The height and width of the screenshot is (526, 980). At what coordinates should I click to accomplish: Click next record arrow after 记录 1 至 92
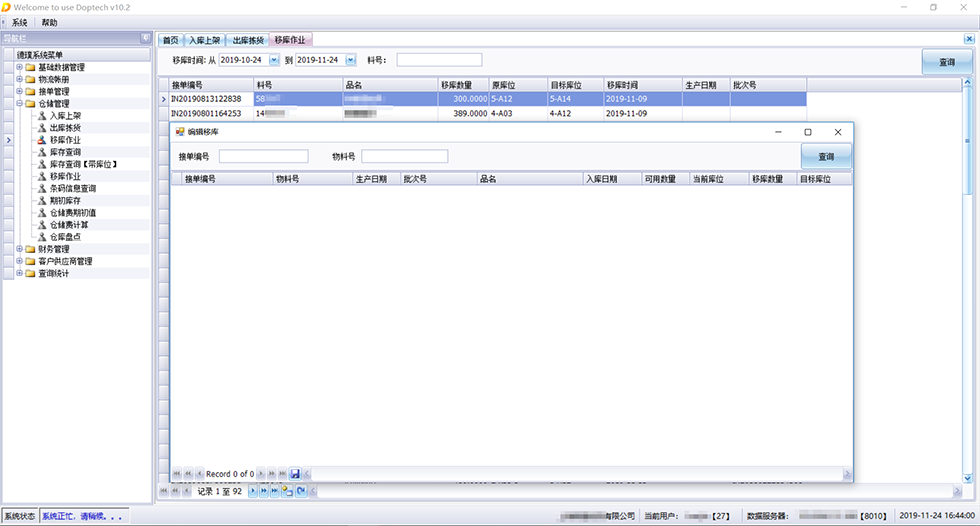[253, 491]
